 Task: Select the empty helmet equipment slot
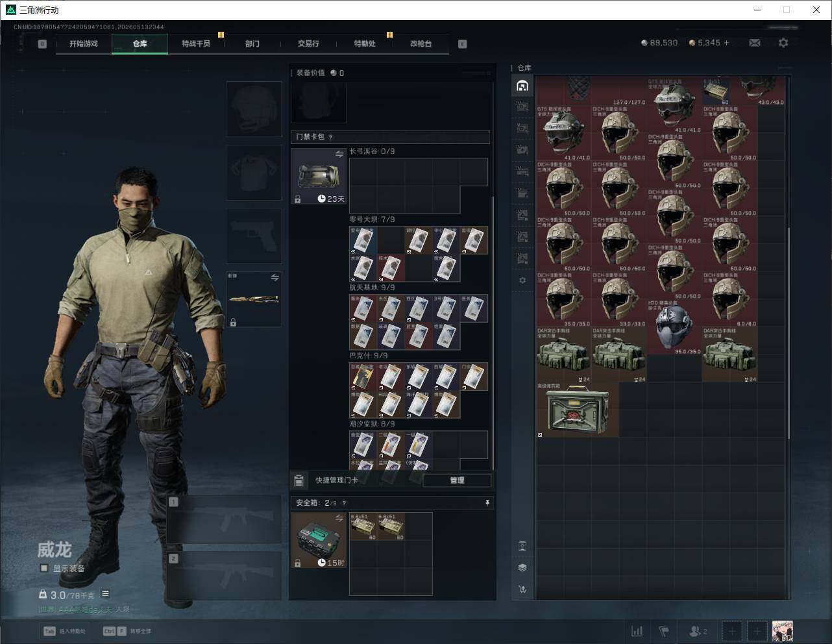[254, 109]
